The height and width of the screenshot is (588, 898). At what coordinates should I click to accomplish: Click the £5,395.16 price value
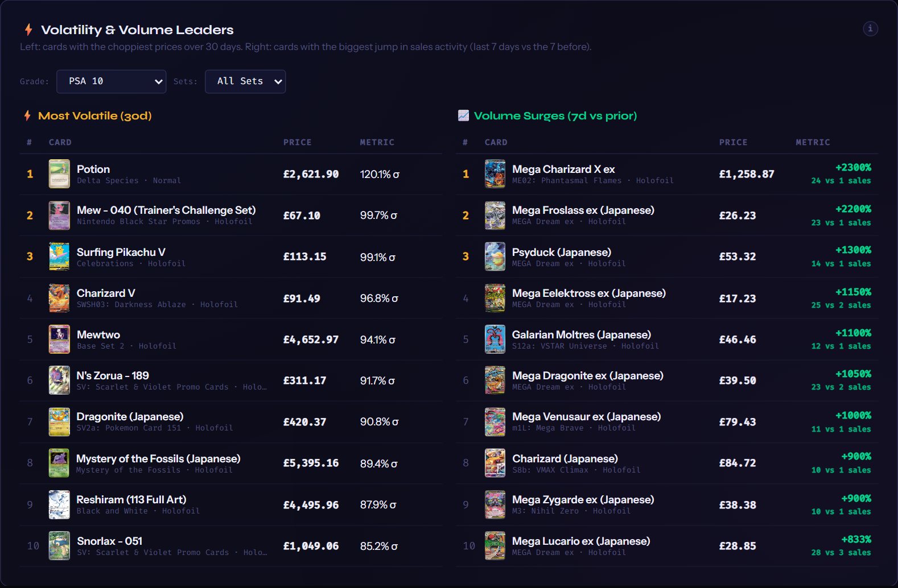coord(311,463)
